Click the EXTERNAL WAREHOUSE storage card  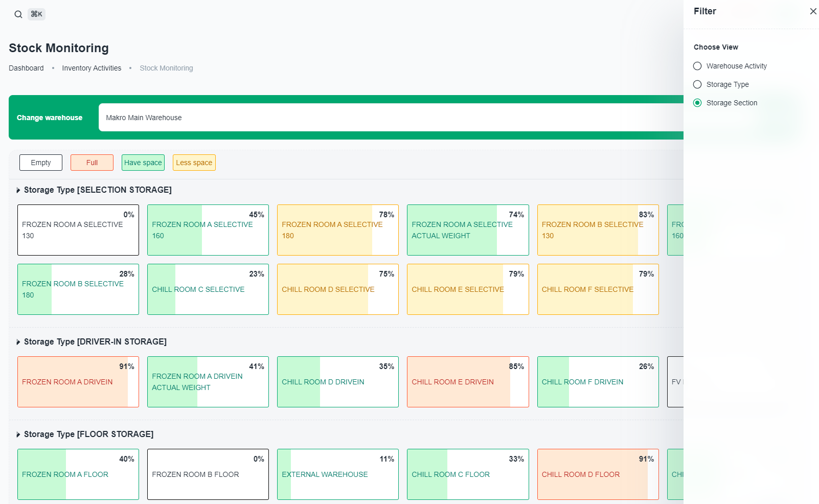click(x=337, y=474)
